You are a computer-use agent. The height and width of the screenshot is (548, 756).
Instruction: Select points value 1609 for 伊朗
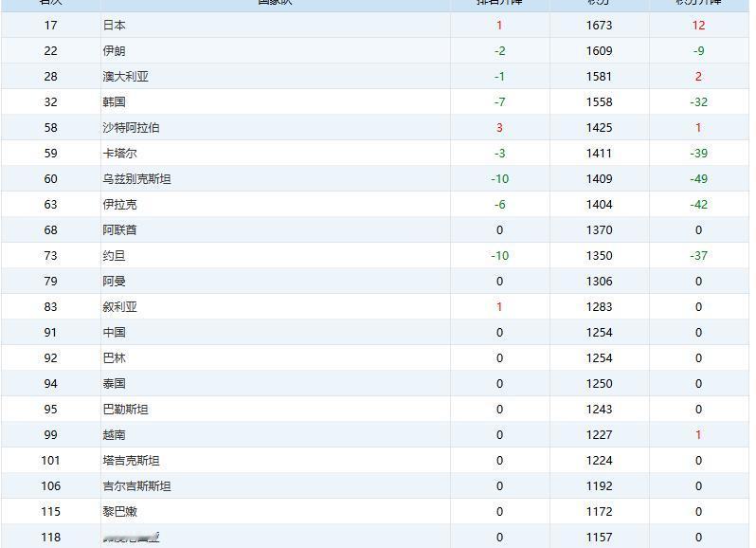[x=600, y=50]
